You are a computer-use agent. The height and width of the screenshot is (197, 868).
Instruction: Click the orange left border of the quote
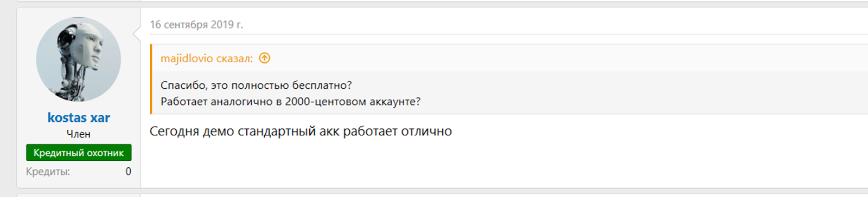click(151, 79)
